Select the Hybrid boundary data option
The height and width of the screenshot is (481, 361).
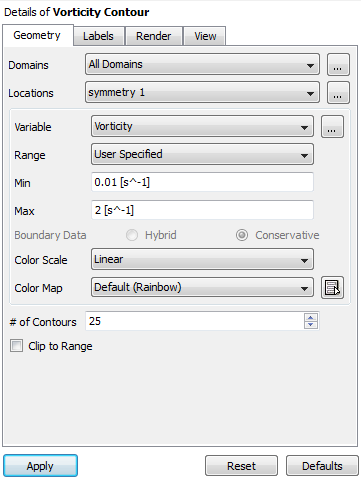pos(132,235)
